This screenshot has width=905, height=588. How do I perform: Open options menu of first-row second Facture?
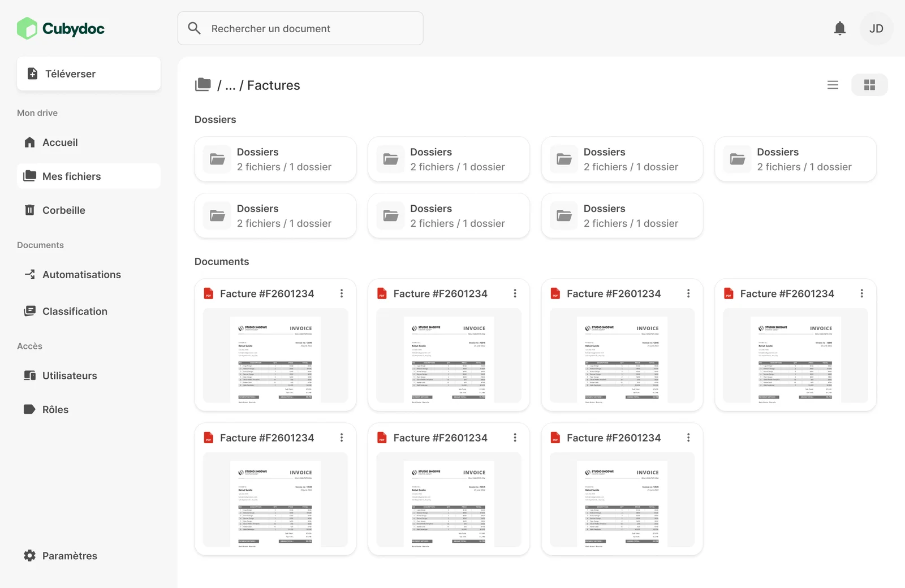[x=515, y=293]
